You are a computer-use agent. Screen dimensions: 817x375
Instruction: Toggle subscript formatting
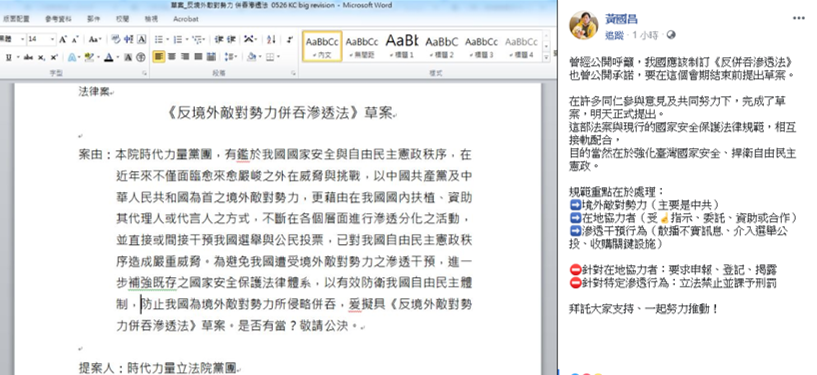41,57
